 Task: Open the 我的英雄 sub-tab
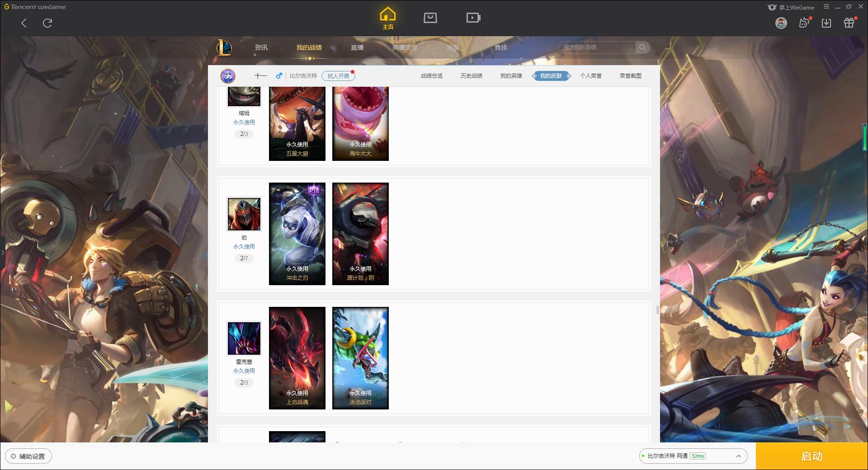coord(511,76)
